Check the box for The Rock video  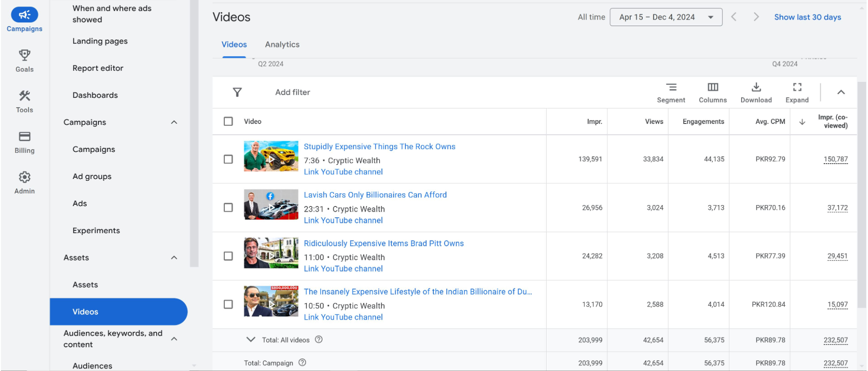[x=228, y=159]
